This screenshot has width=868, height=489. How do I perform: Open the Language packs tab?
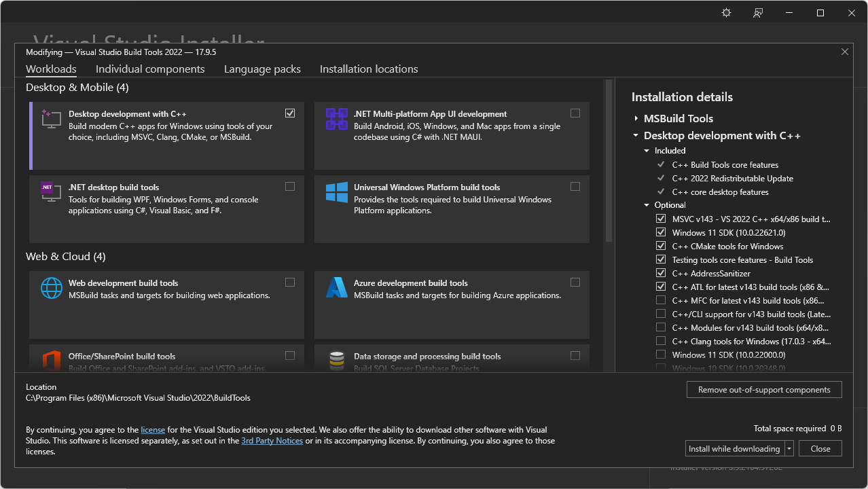(262, 69)
